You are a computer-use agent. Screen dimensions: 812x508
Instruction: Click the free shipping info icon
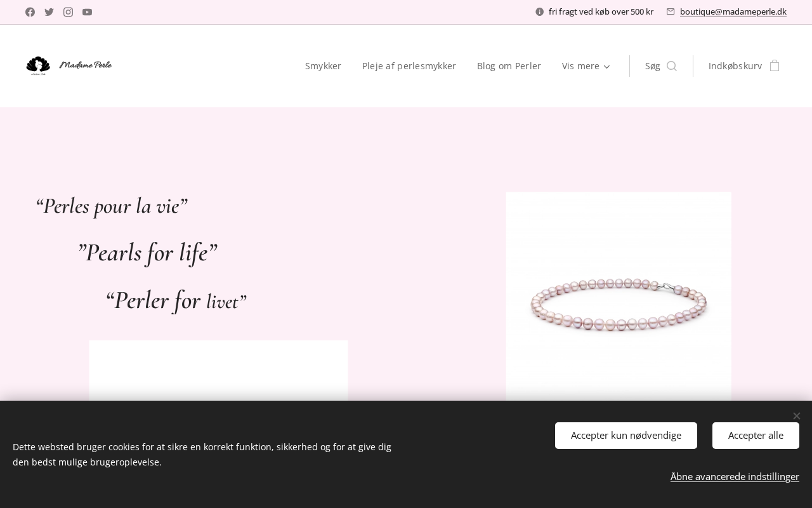coord(540,11)
